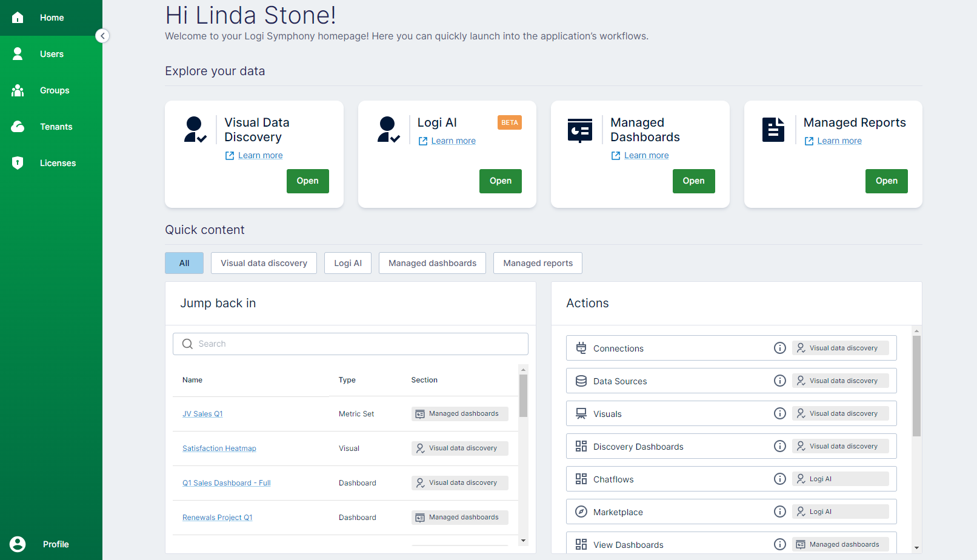The height and width of the screenshot is (560, 977).
Task: Click the Type column header
Action: 347,380
